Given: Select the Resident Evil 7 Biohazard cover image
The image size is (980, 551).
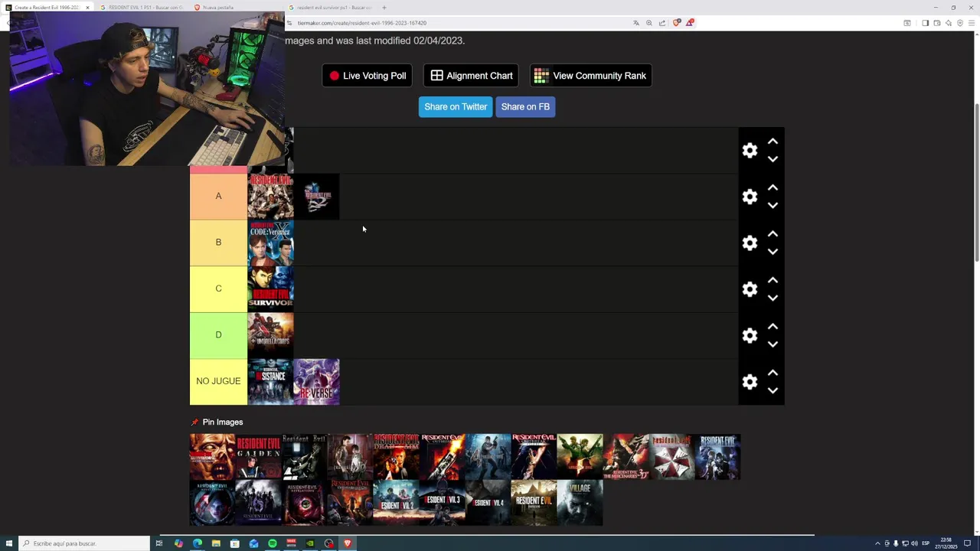Looking at the screenshot, I should pyautogui.click(x=534, y=503).
